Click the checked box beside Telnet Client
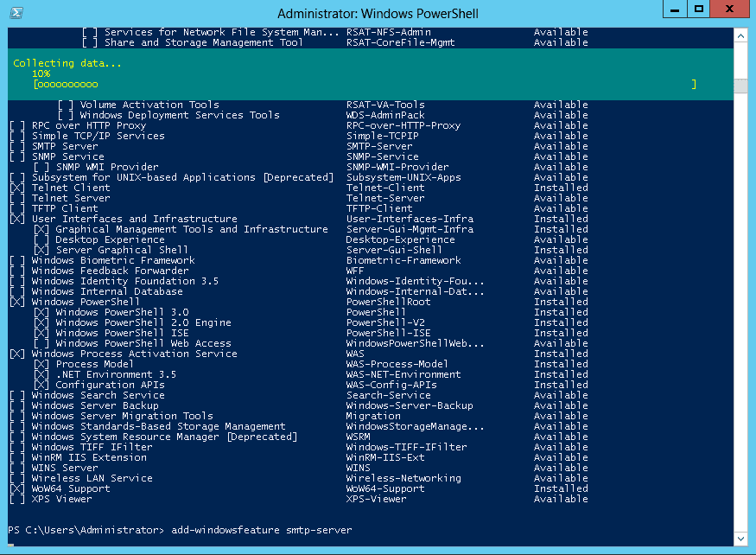Image resolution: width=756 pixels, height=555 pixels. (16, 188)
